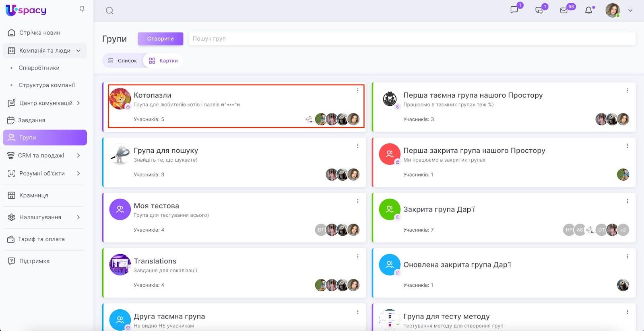Expand CRM та продажі section
This screenshot has height=331, width=644.
pyautogui.click(x=78, y=156)
